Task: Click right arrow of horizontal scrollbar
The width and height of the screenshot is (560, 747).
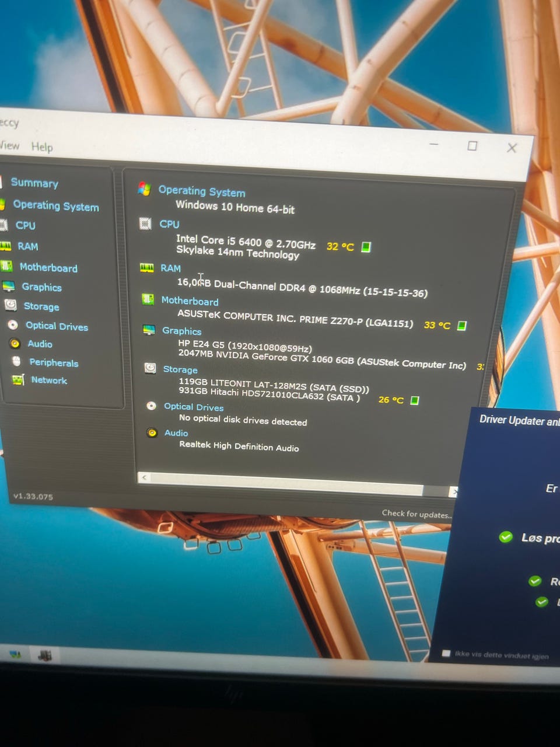Action: pyautogui.click(x=454, y=492)
